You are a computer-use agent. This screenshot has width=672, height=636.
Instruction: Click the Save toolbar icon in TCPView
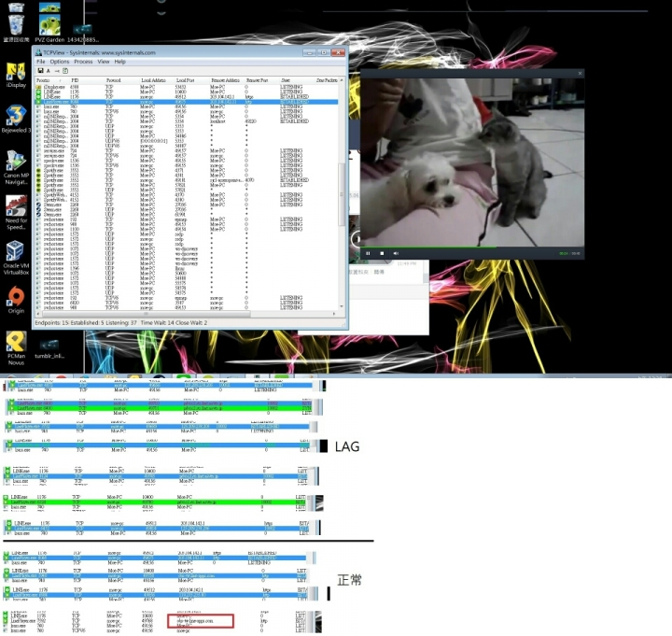(x=40, y=71)
